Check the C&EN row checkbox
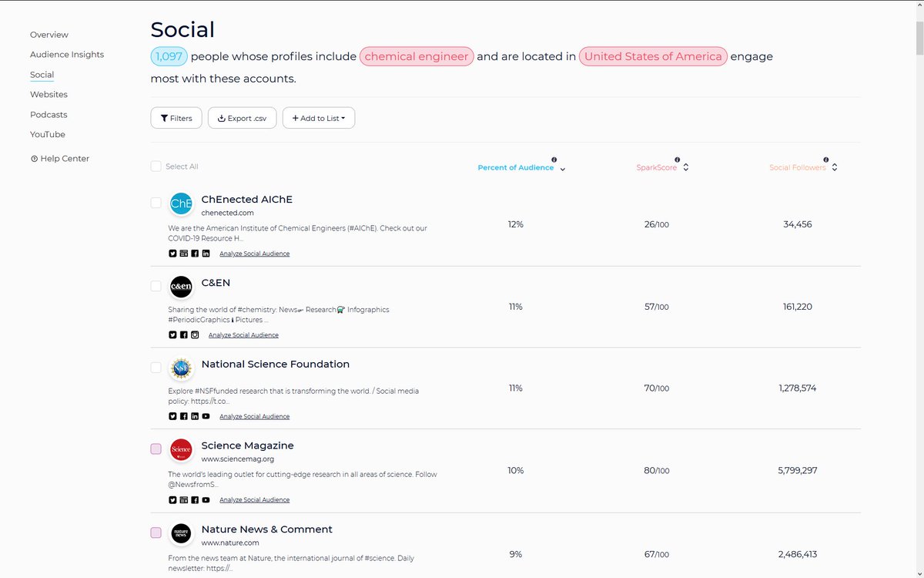Image resolution: width=924 pixels, height=578 pixels. 156,286
